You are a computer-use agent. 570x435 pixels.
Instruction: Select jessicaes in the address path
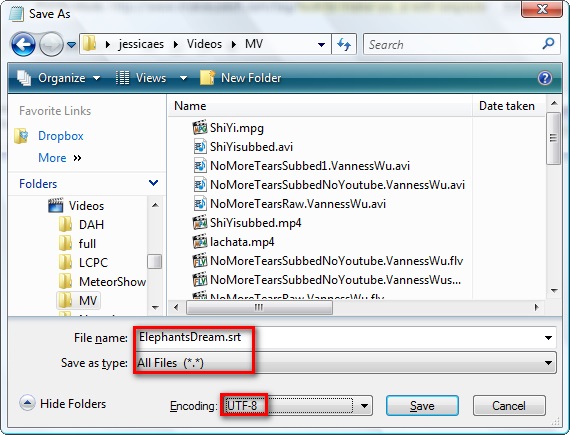[141, 44]
